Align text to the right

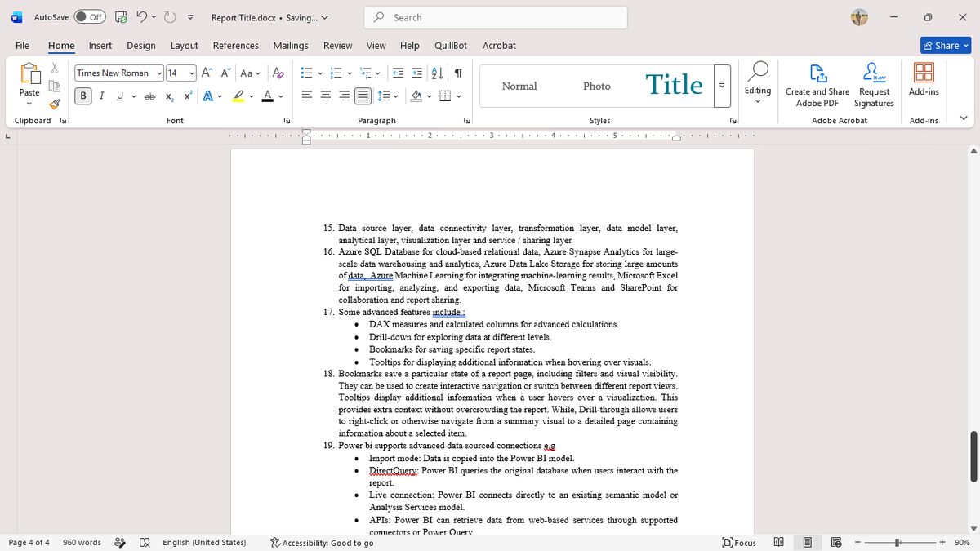[343, 96]
